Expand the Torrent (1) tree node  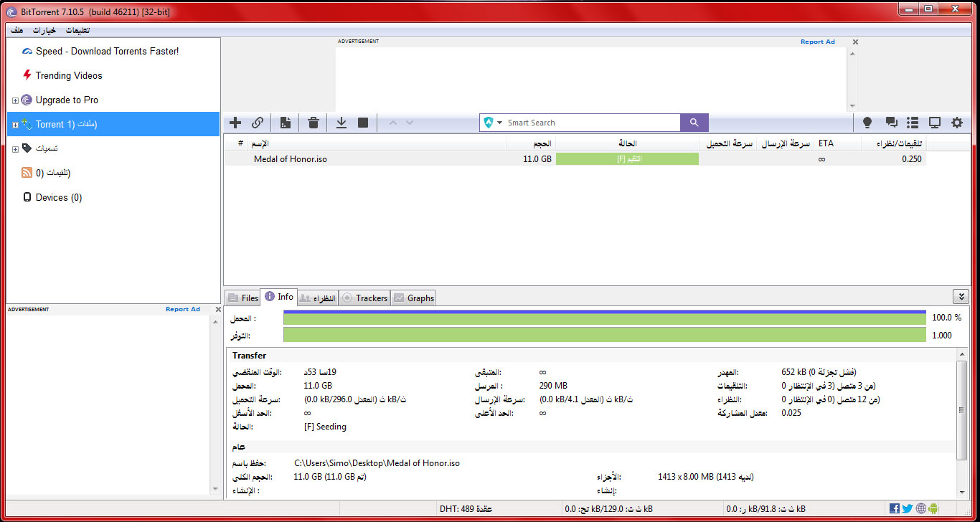pyautogui.click(x=15, y=125)
